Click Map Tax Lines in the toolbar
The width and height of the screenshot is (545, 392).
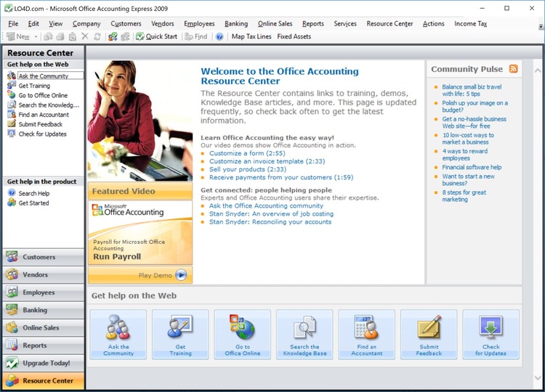click(251, 36)
